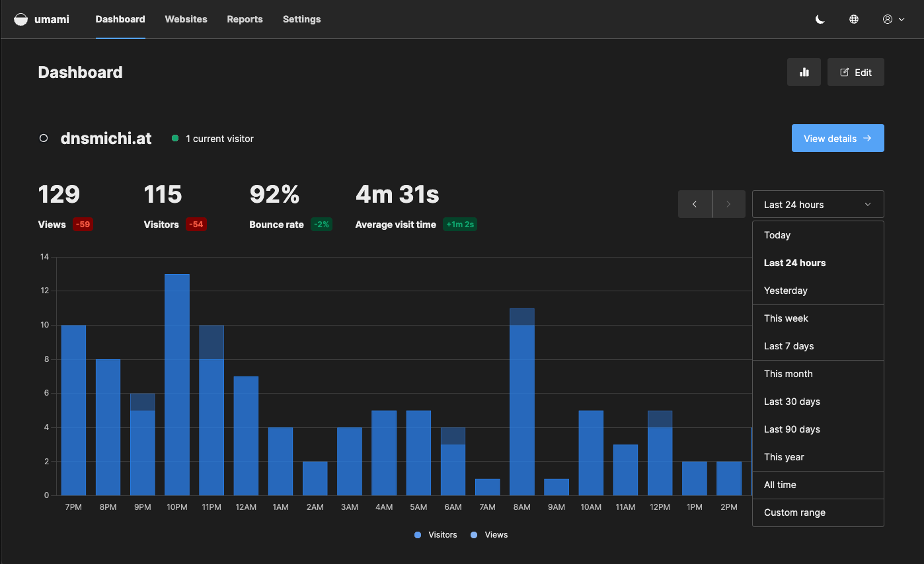Viewport: 924px width, 564px height.
Task: Open the language globe icon
Action: (x=854, y=19)
